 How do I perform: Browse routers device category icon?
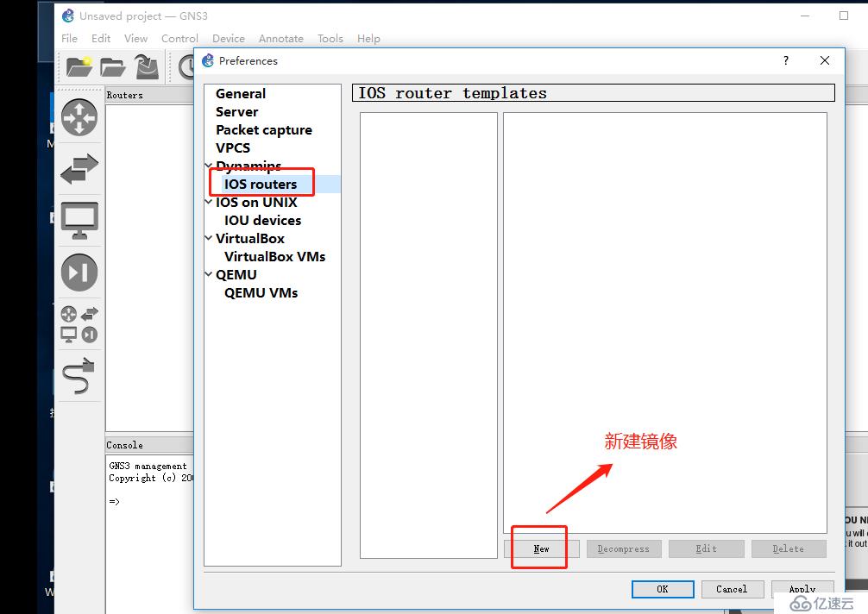[79, 118]
